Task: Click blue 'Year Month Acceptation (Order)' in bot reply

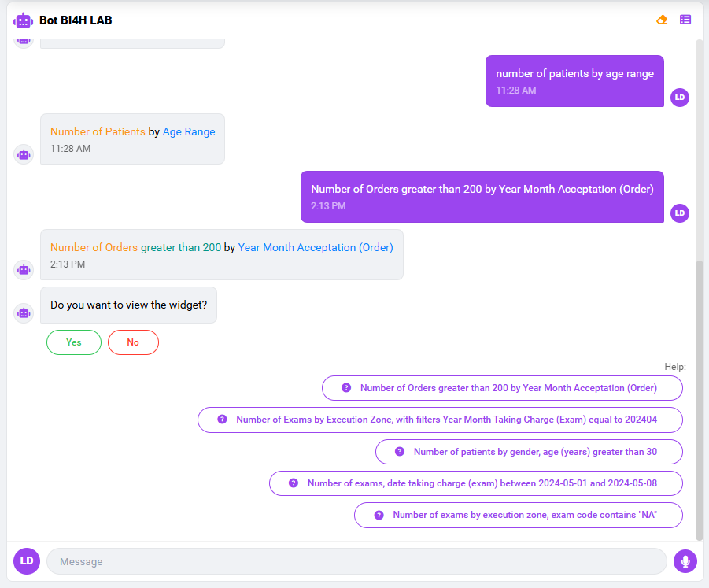Action: 316,247
